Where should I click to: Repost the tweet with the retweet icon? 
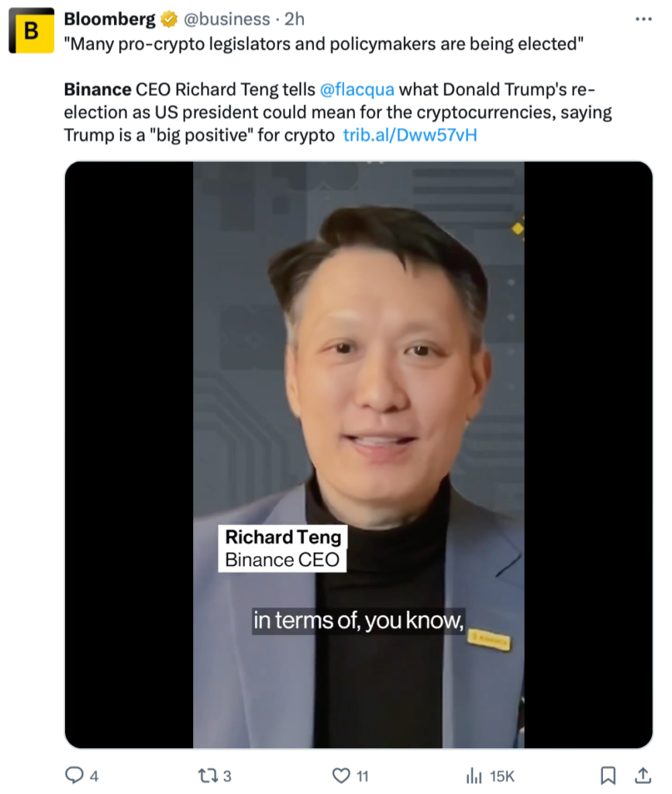207,775
